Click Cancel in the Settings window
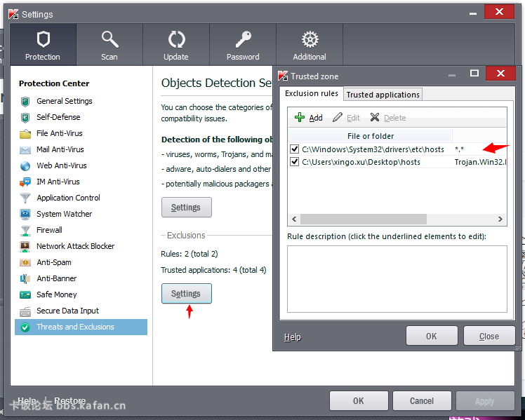The width and height of the screenshot is (525, 420). [422, 400]
